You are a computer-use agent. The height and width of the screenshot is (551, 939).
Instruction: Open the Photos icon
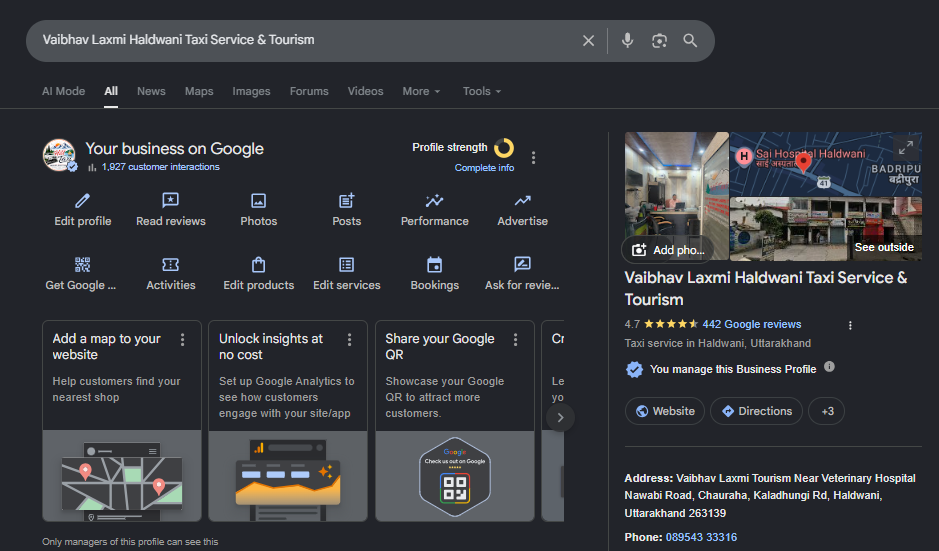point(259,200)
